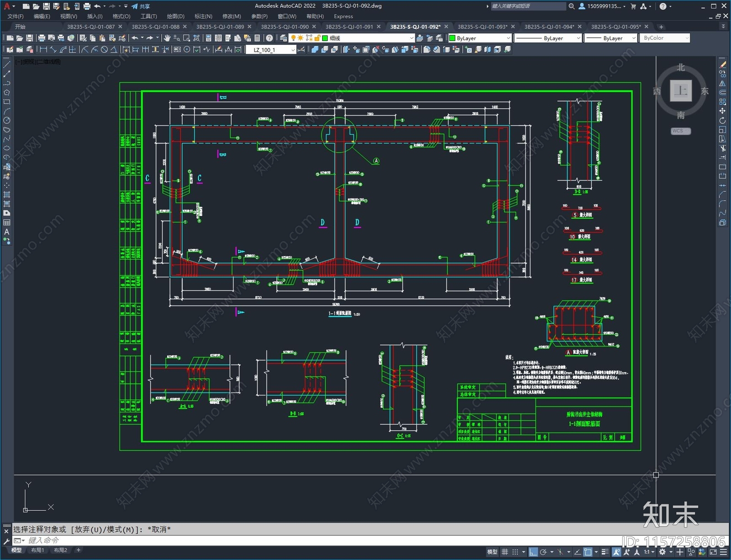Select the Move tool in the modify toolbar
Screen dimensions: 731x560
point(722,111)
